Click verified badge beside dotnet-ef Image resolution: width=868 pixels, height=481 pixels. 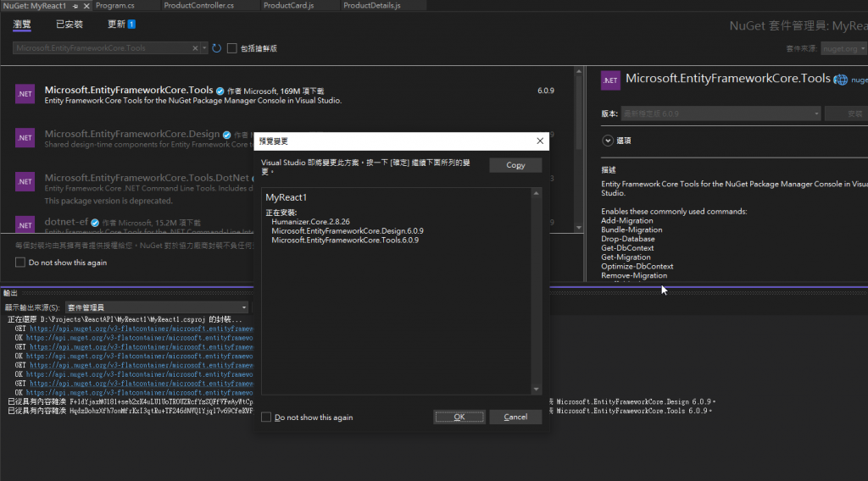[95, 223]
